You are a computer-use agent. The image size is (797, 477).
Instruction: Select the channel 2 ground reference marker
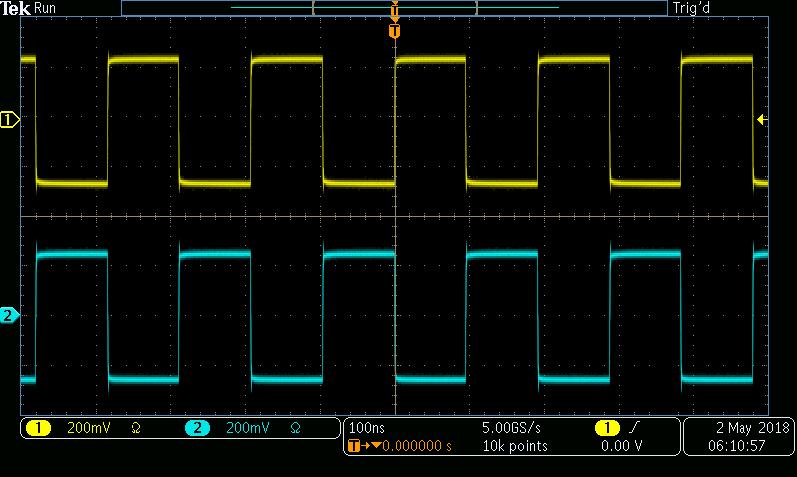(x=10, y=316)
